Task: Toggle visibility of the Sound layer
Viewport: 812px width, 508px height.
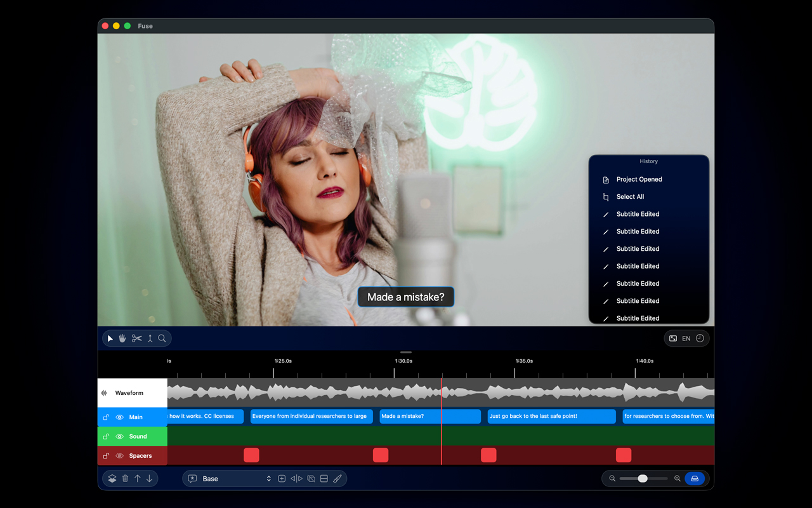Action: (119, 436)
